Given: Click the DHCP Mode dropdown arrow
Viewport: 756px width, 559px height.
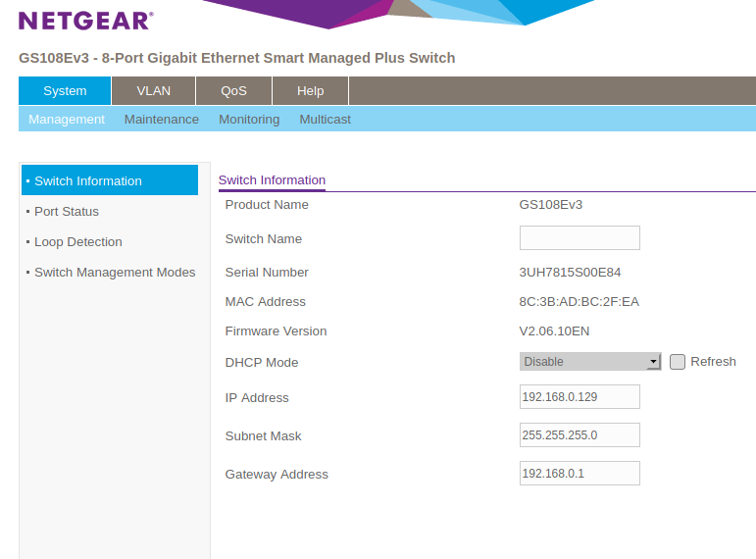Looking at the screenshot, I should click(x=654, y=362).
